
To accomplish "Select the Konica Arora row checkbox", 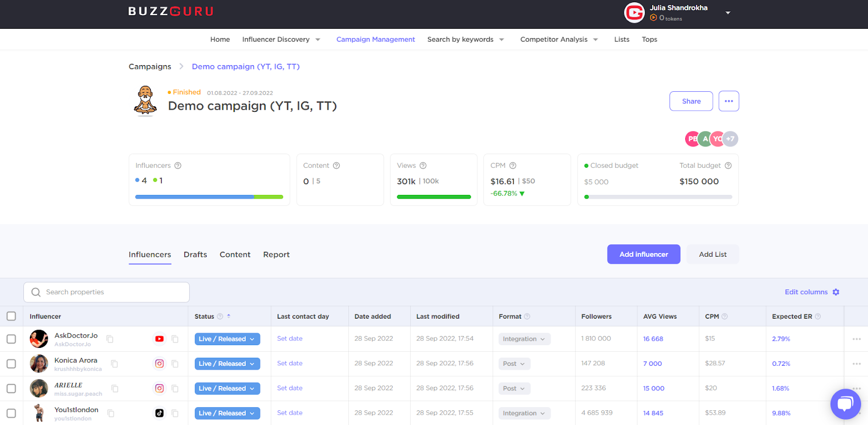I will (11, 364).
